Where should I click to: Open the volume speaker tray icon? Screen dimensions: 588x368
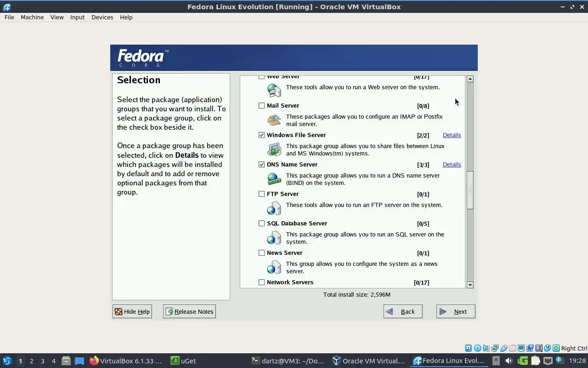click(x=509, y=361)
